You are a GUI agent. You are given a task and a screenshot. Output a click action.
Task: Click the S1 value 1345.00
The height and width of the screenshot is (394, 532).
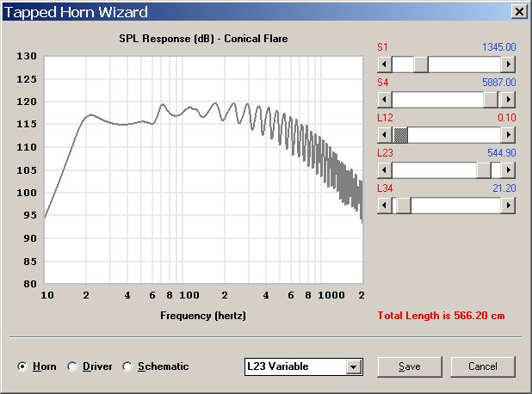pyautogui.click(x=499, y=47)
